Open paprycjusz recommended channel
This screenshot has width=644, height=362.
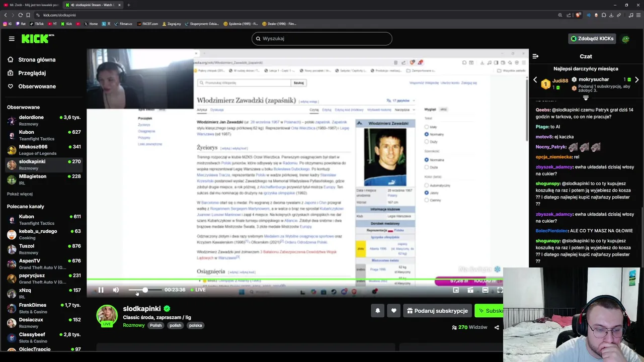pos(44,279)
